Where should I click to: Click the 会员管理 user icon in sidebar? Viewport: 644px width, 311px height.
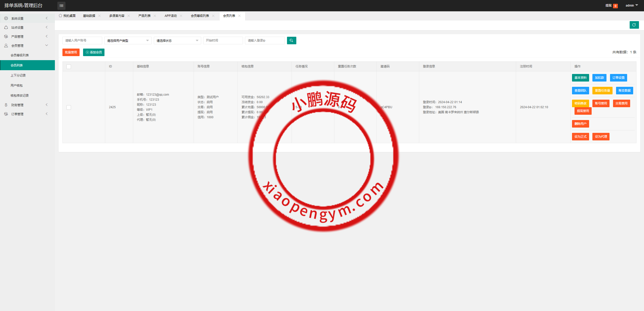(6, 46)
